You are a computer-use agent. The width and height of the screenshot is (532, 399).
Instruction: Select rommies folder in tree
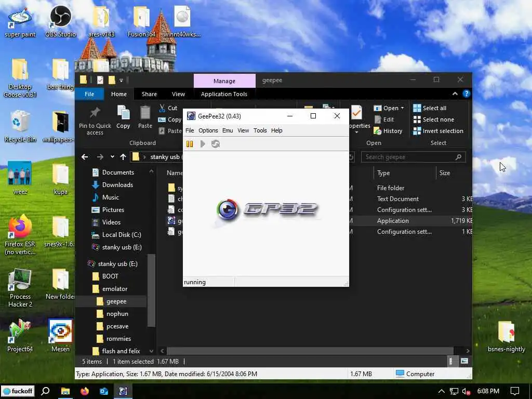[114, 339]
